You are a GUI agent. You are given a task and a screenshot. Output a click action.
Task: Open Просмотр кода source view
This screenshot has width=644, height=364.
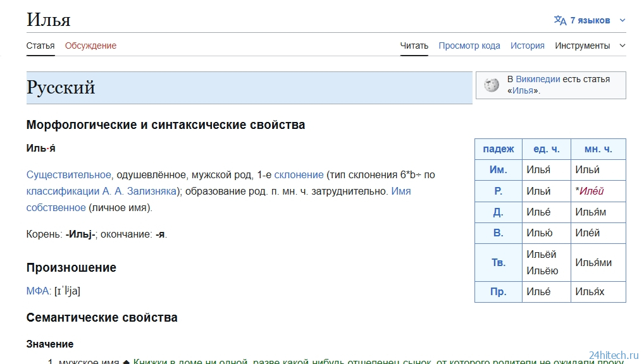coord(469,45)
